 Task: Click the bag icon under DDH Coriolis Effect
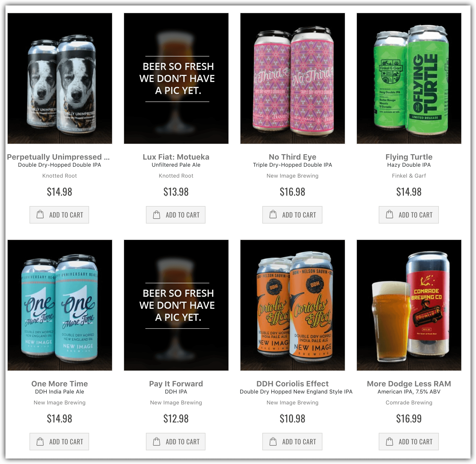(273, 441)
